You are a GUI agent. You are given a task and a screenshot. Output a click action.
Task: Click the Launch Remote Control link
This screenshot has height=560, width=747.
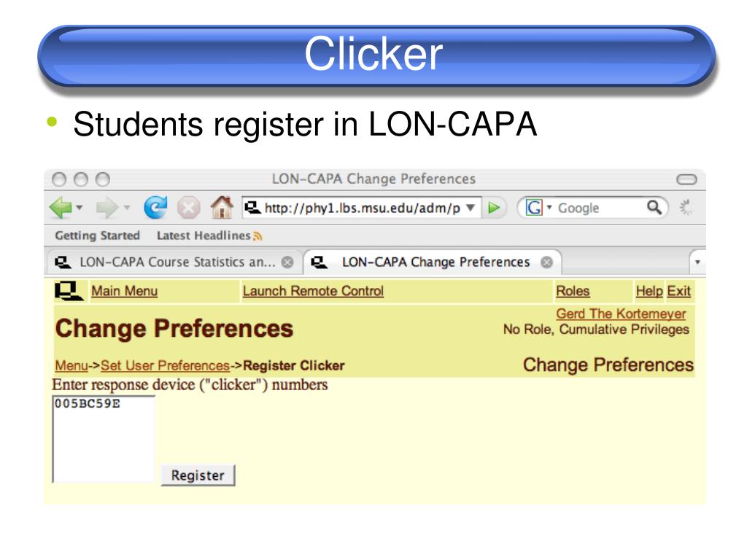pos(313,291)
